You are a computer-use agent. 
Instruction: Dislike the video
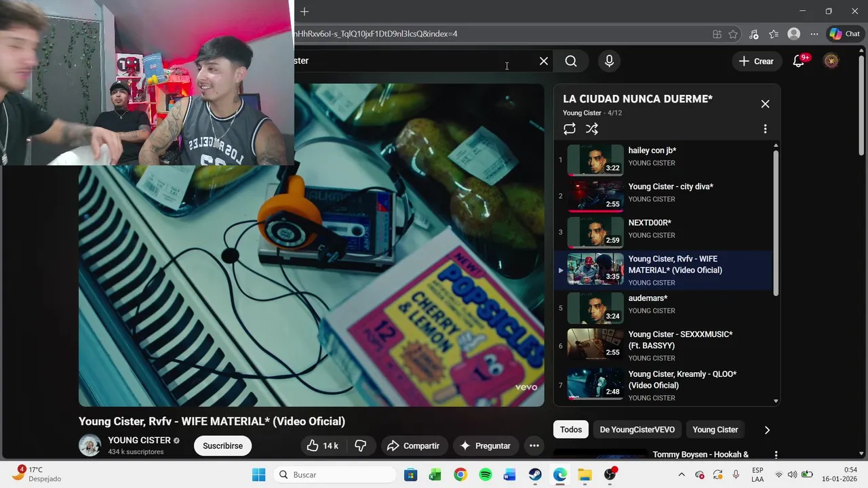click(x=361, y=445)
